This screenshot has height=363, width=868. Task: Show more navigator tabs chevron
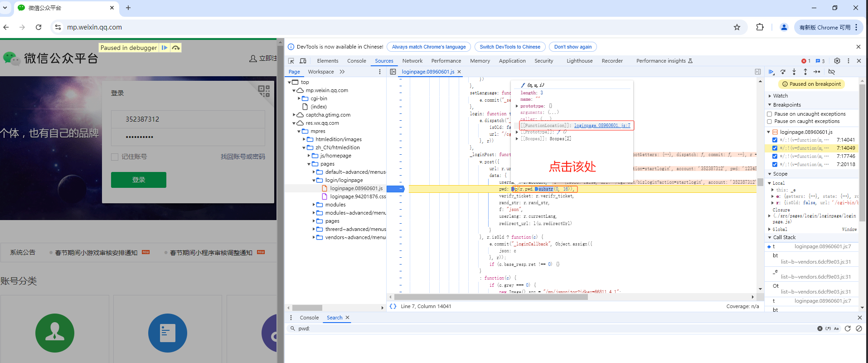(342, 72)
